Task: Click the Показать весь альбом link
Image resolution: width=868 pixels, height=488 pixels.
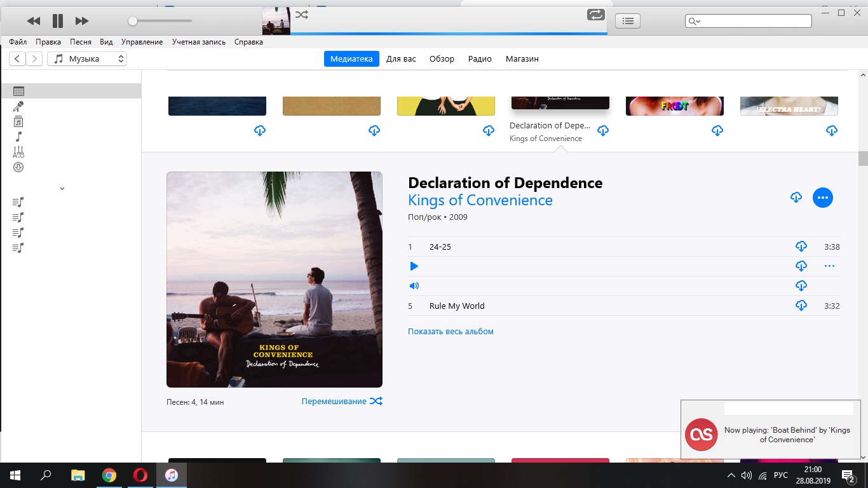Action: coord(451,332)
